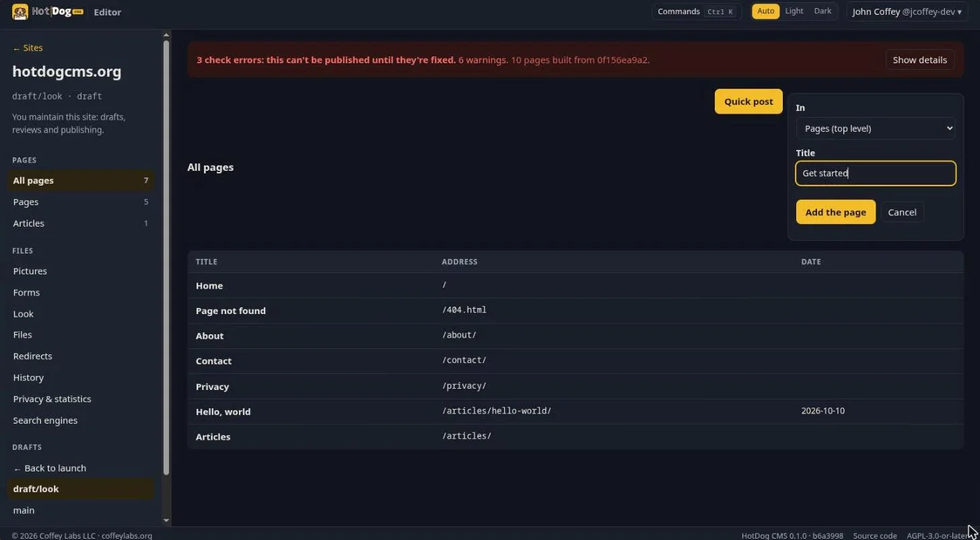Screen dimensions: 980x540
Task: Open the Source code footer link
Action: tap(874, 536)
